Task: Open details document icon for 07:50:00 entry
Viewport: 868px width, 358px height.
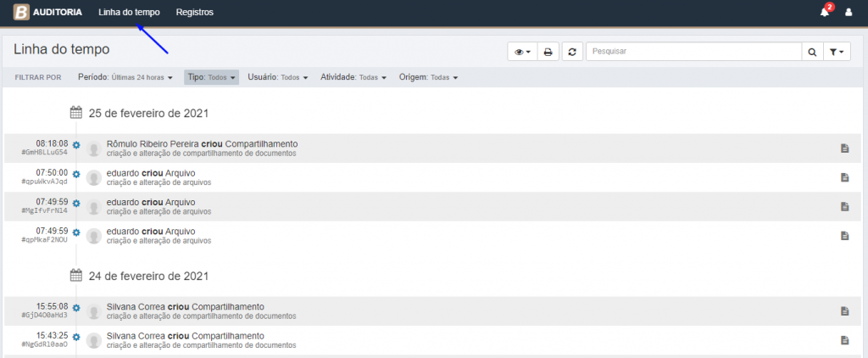Action: 844,177
